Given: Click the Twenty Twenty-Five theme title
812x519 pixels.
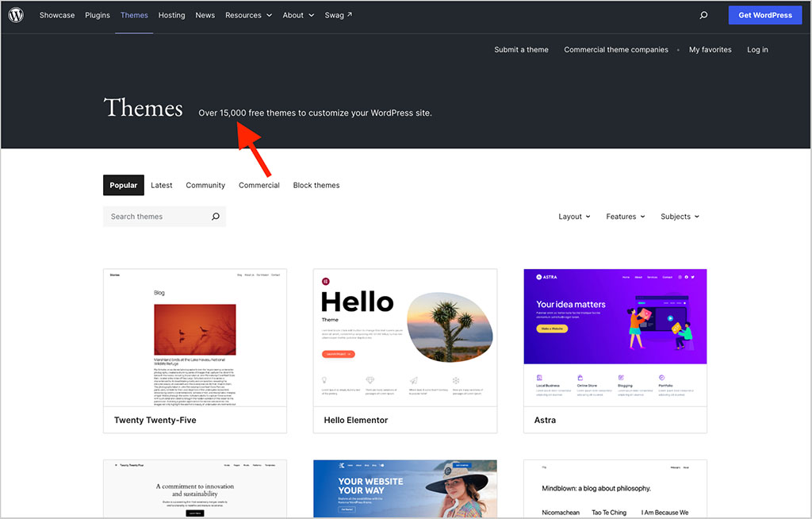Looking at the screenshot, I should click(155, 420).
